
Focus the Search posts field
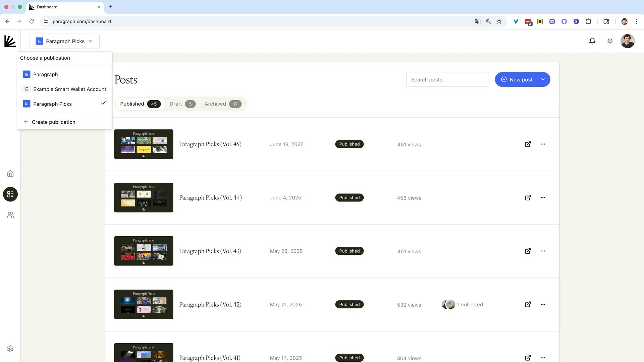pyautogui.click(x=447, y=79)
